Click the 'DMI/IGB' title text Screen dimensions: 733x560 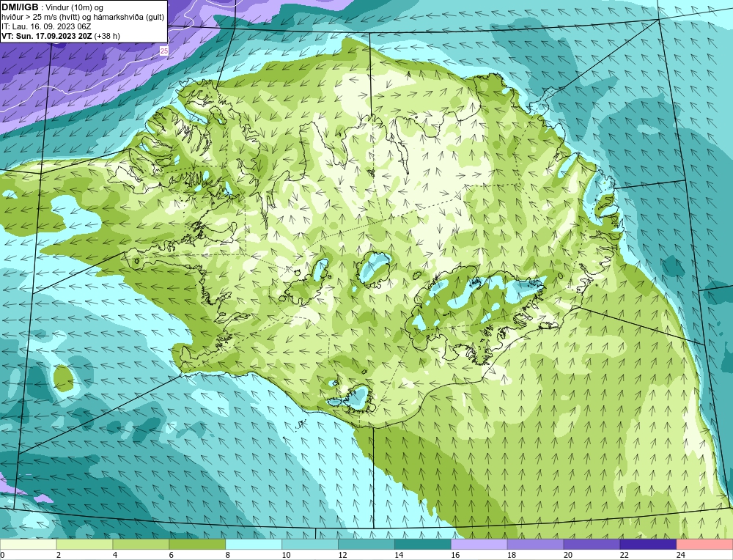(x=20, y=7)
